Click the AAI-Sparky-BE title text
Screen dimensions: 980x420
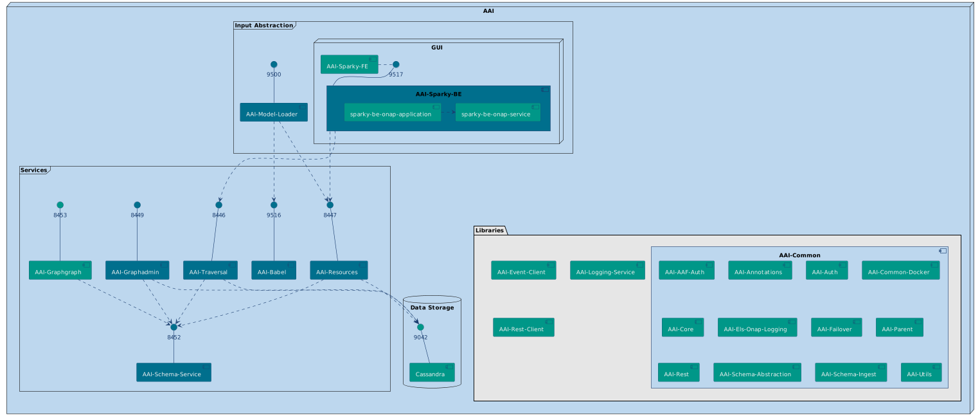click(x=438, y=95)
